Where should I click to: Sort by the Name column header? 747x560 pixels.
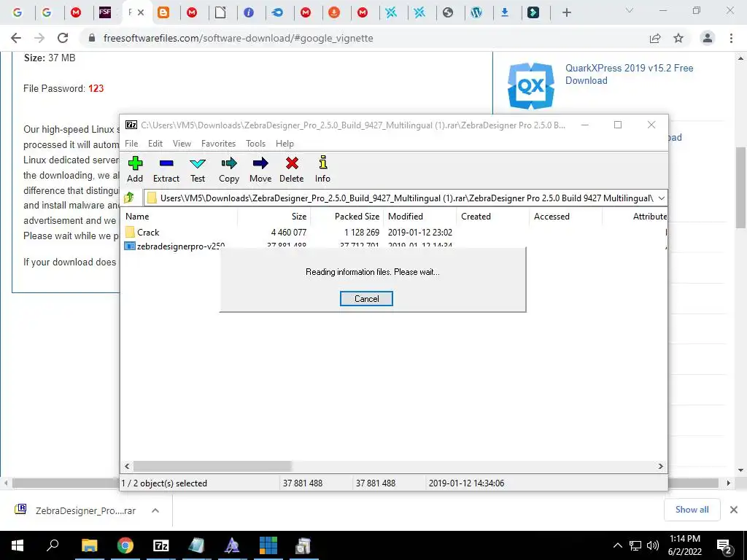point(179,216)
